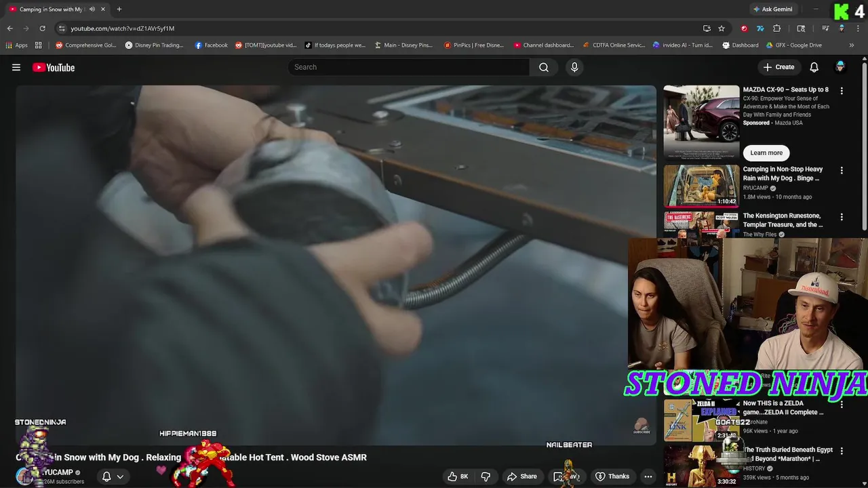Image resolution: width=868 pixels, height=488 pixels.
Task: Send Thanks to the creator
Action: (x=612, y=476)
